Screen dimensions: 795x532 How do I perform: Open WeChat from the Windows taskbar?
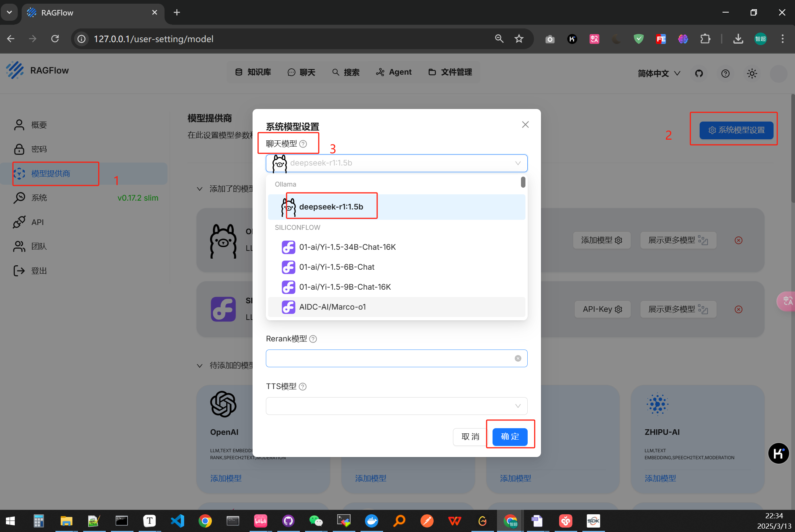point(315,521)
